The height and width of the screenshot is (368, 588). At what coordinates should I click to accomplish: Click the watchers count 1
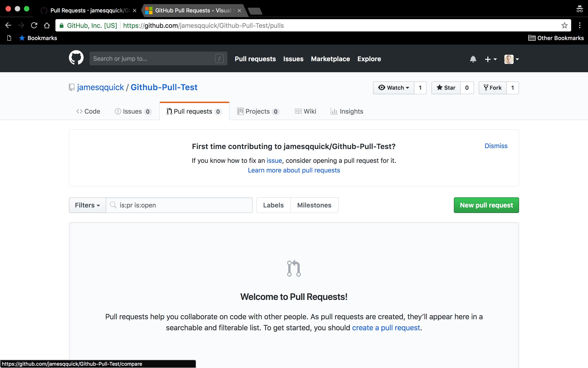click(420, 88)
